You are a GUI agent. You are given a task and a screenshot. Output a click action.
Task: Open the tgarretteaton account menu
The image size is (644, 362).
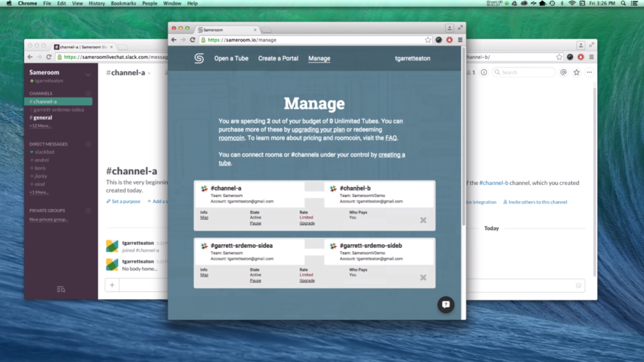(413, 58)
